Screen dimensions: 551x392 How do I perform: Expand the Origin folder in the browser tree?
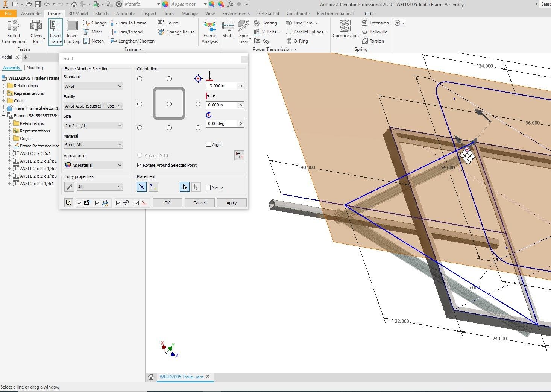coord(4,100)
